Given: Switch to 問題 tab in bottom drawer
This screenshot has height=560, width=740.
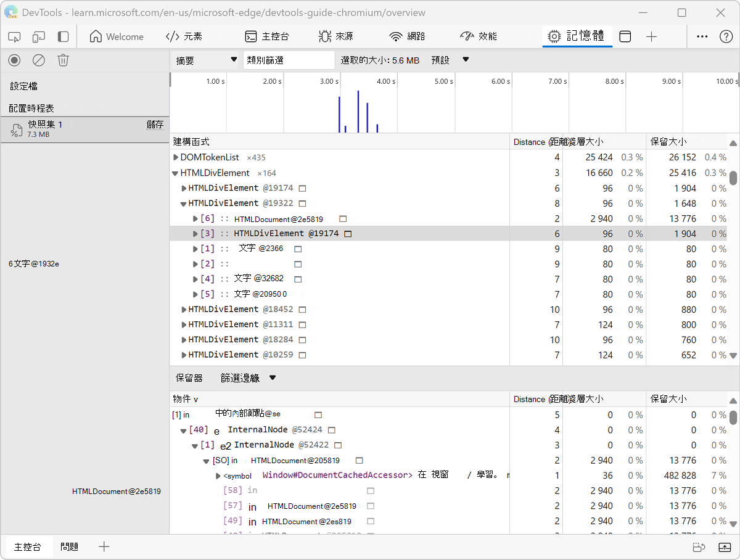Looking at the screenshot, I should [70, 547].
